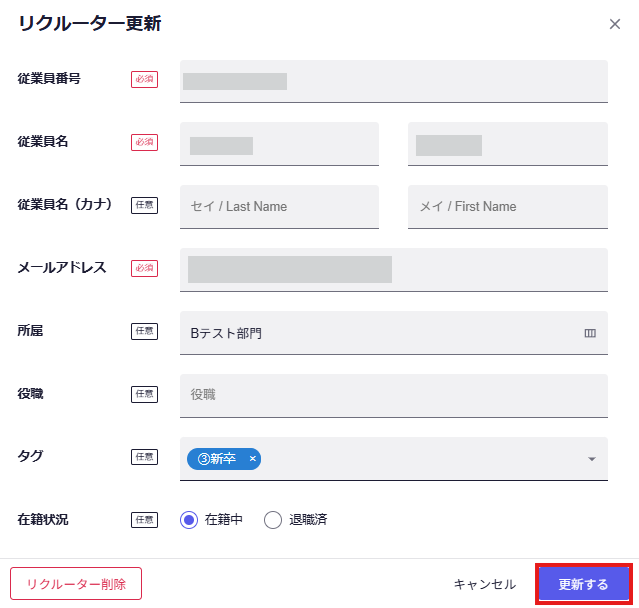Select the 在籍中 radio button

(189, 519)
